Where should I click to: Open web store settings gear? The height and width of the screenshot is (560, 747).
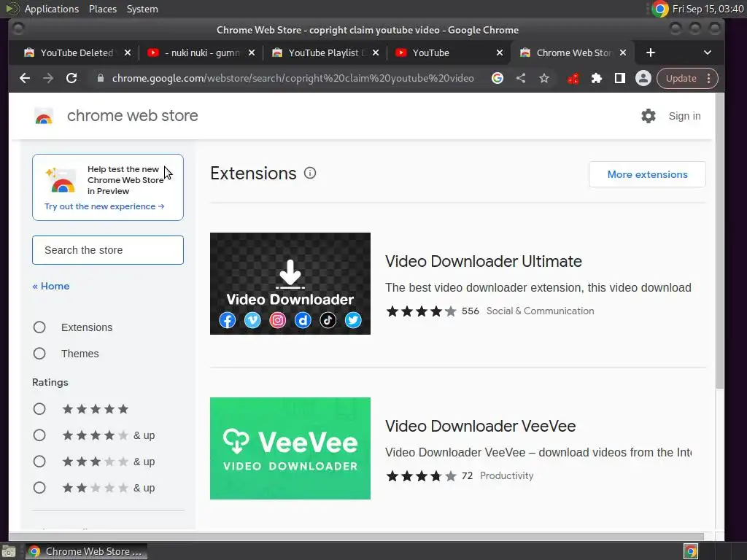(649, 116)
